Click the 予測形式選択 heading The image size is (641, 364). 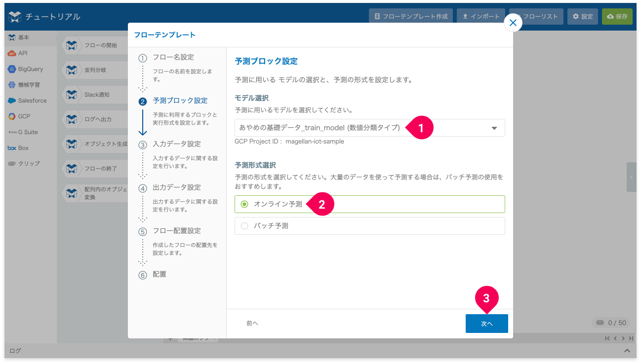pos(255,165)
